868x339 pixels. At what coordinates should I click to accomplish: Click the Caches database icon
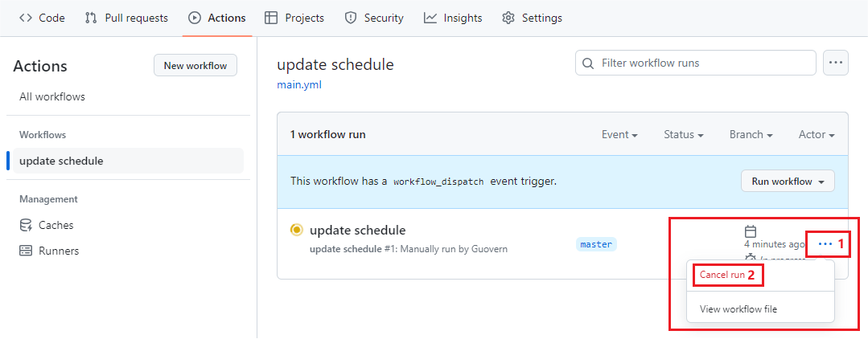(x=26, y=225)
